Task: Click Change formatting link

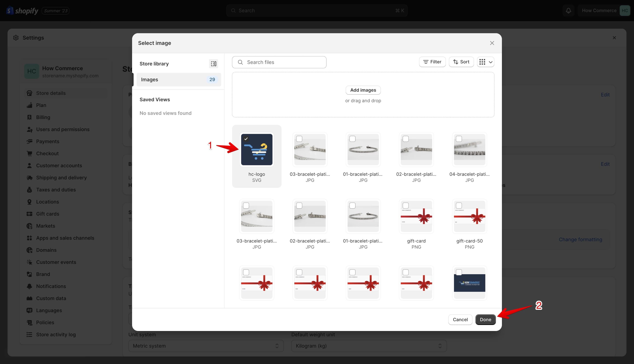Action: [x=580, y=239]
